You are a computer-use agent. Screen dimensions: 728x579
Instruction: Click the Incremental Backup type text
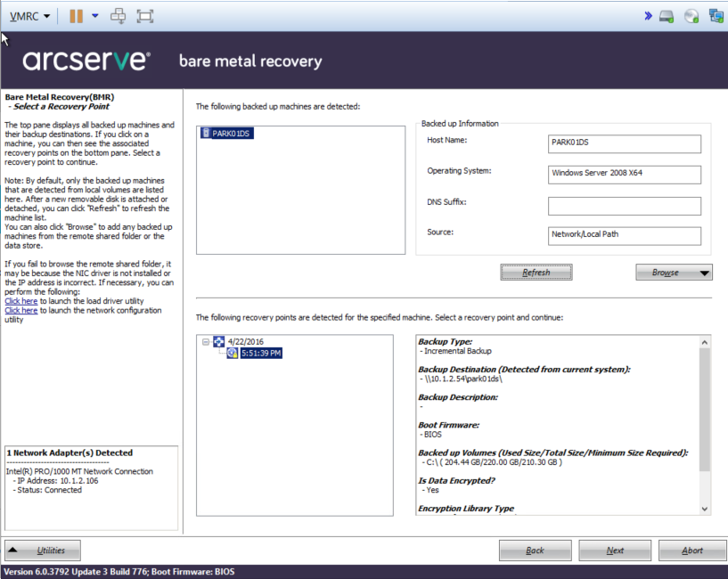pos(458,351)
